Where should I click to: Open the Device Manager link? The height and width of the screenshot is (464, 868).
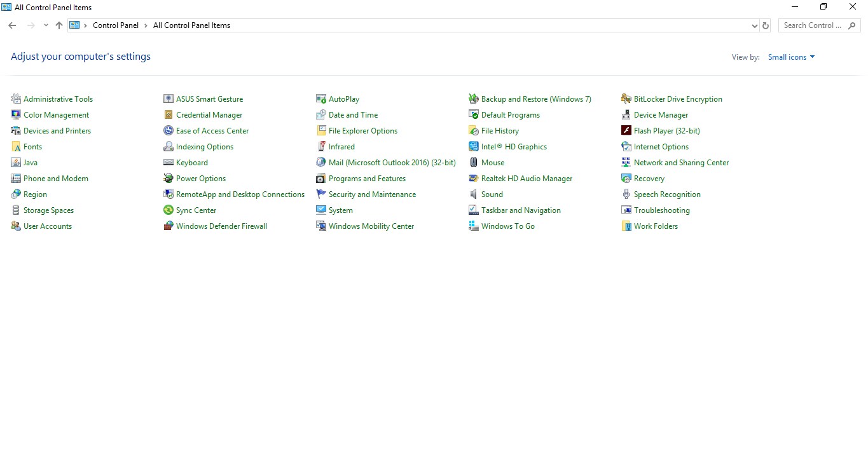tap(661, 115)
